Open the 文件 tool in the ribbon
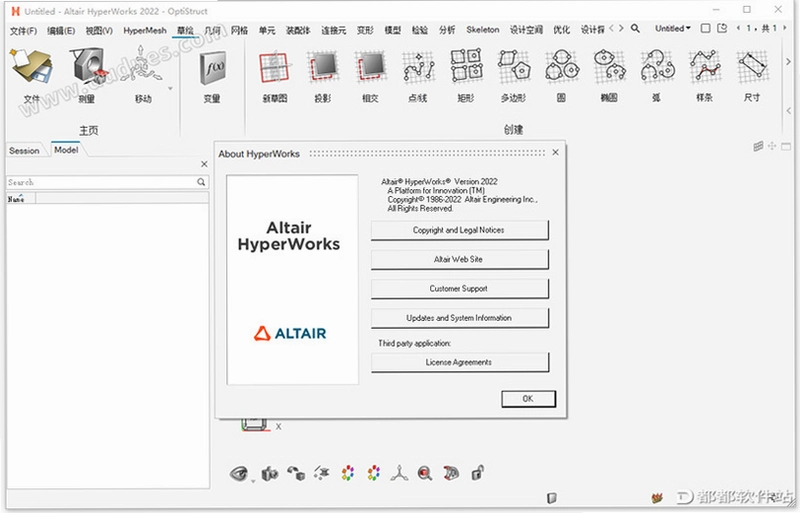 [x=32, y=76]
